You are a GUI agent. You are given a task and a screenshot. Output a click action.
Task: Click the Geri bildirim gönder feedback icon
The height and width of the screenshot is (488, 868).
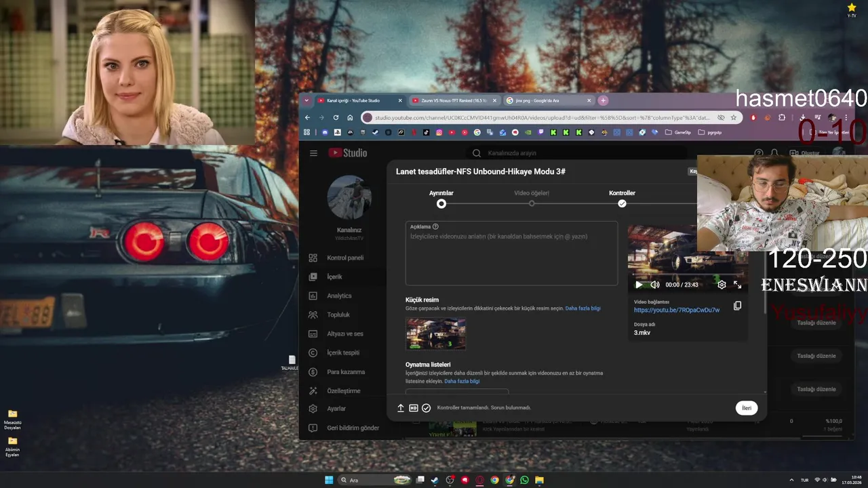[x=313, y=428]
